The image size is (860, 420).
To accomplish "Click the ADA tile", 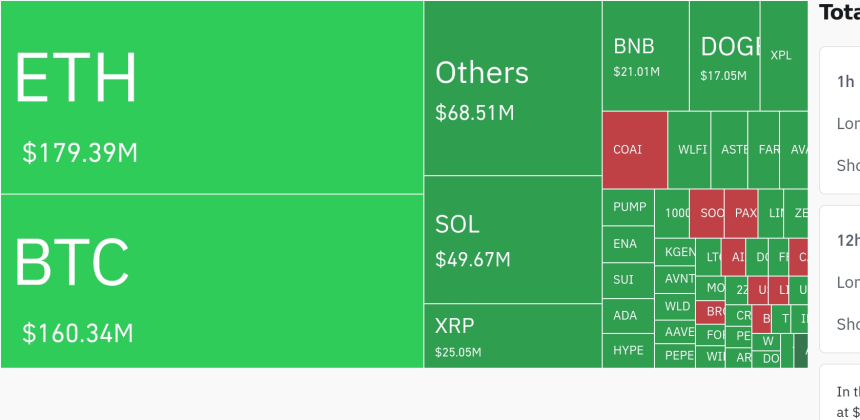I will click(626, 316).
